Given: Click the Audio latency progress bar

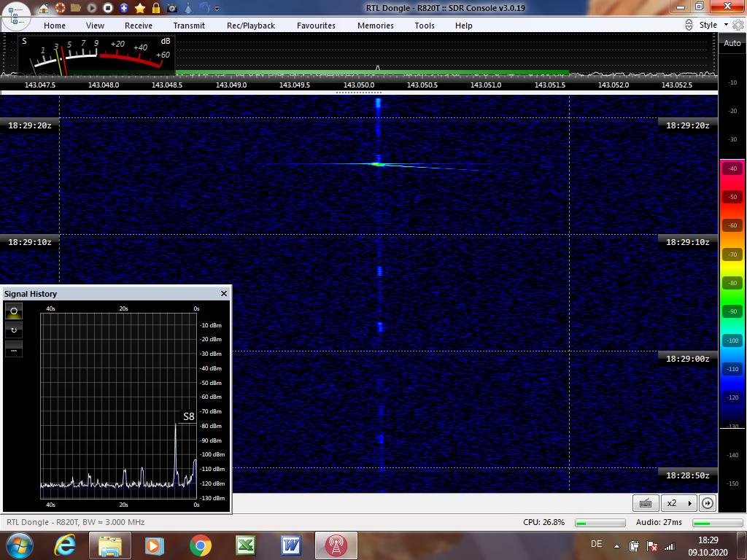Looking at the screenshot, I should pos(716,523).
